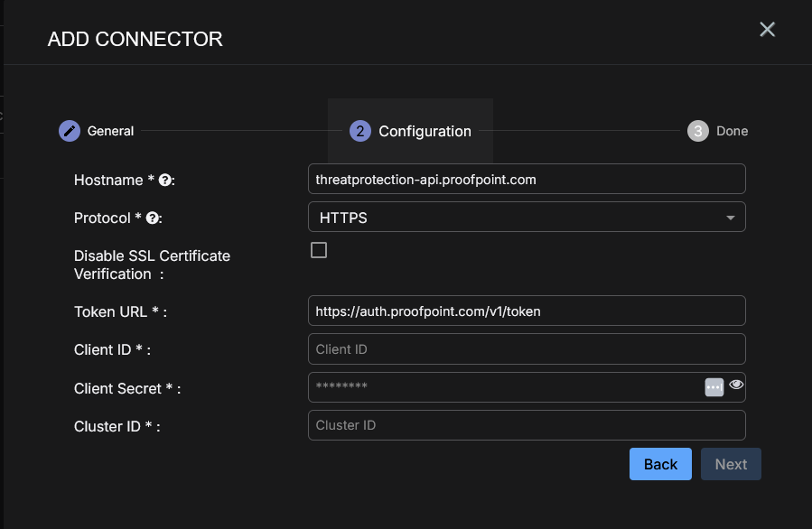Click the three-dots icon in Client Secret field
This screenshot has width=812, height=529.
pyautogui.click(x=714, y=386)
